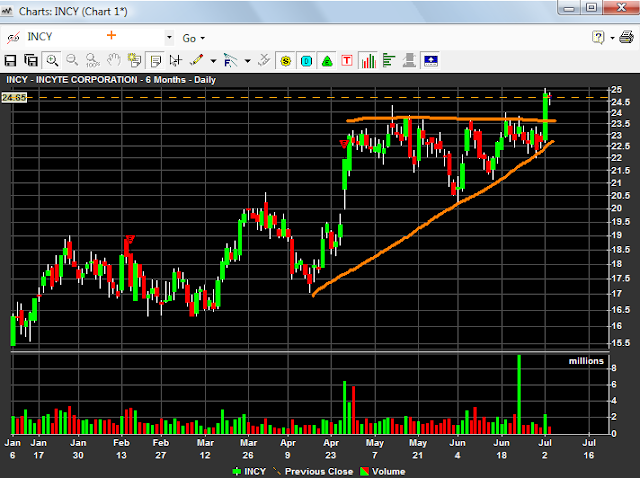
Task: Reset zoom with the 100% magnifier icon
Action: point(93,60)
